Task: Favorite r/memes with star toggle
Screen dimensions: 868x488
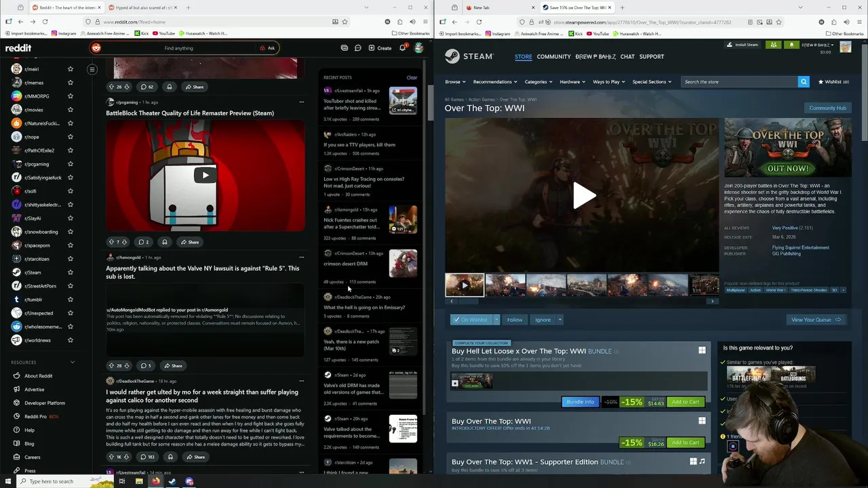Action: point(71,83)
